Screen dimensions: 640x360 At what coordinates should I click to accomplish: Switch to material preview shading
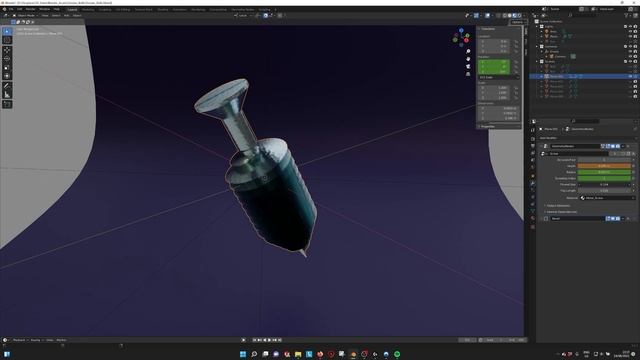515,16
